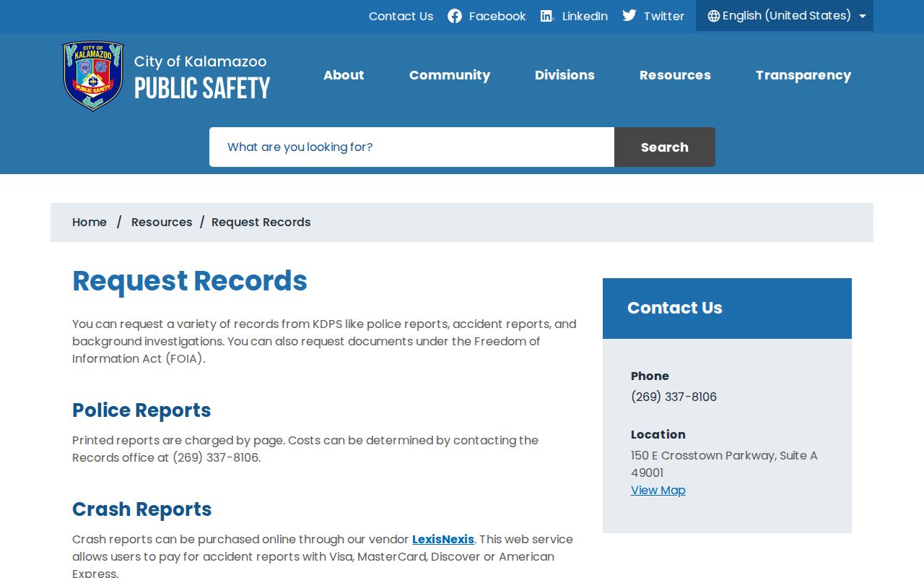Click Request Records in the breadcrumb
The height and width of the screenshot is (578, 924).
(x=261, y=223)
